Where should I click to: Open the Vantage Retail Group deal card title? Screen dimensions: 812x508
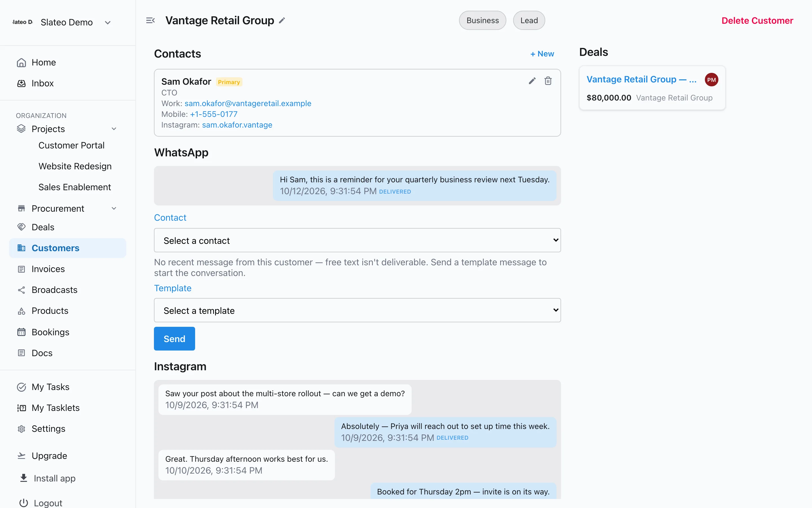coord(641,79)
